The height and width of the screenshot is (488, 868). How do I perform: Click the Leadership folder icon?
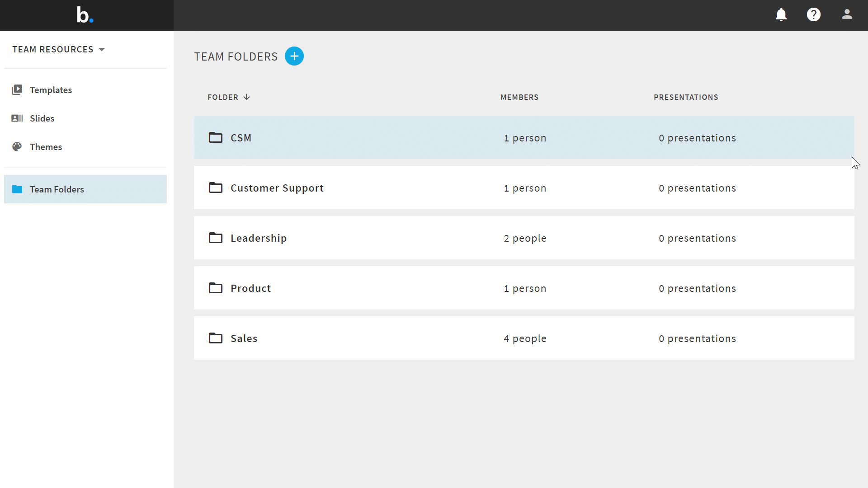216,238
